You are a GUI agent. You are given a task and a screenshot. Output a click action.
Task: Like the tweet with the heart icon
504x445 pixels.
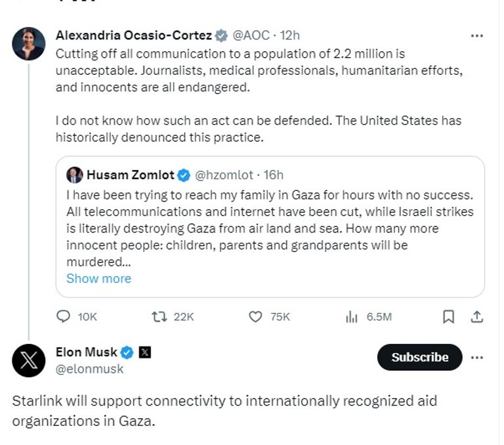point(256,316)
